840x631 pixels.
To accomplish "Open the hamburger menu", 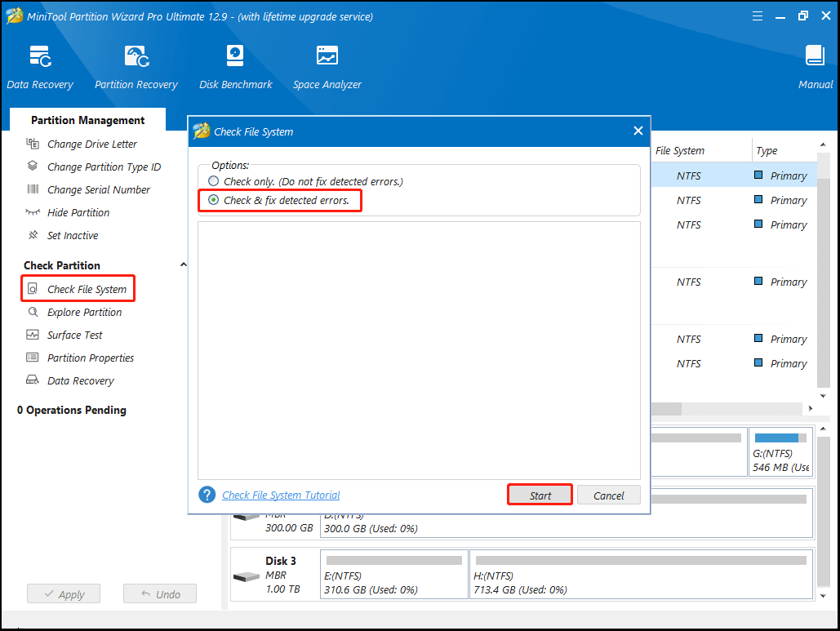I will coord(758,15).
